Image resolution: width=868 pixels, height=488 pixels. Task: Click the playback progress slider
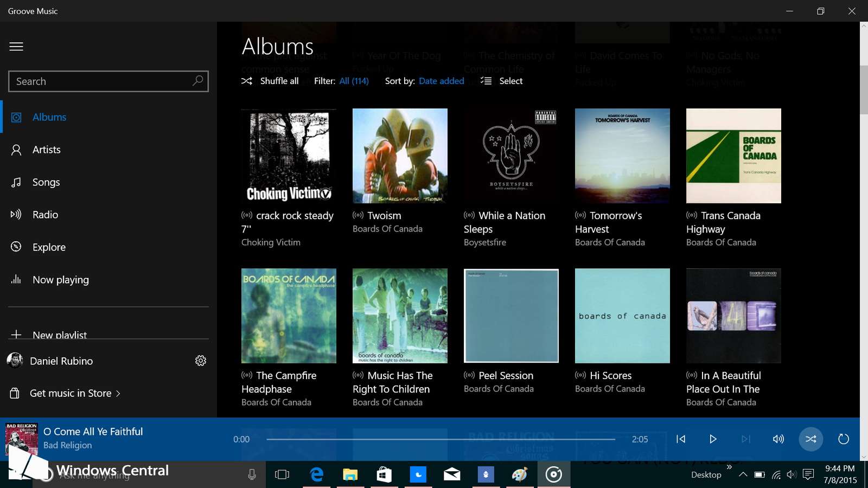tap(441, 439)
